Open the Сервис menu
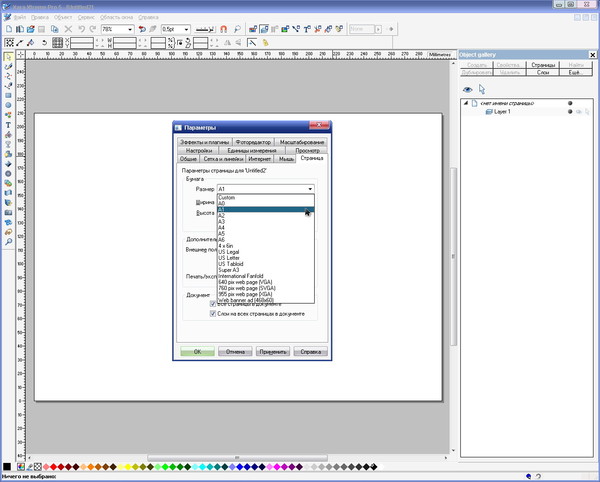The width and height of the screenshot is (600, 482). pos(86,17)
